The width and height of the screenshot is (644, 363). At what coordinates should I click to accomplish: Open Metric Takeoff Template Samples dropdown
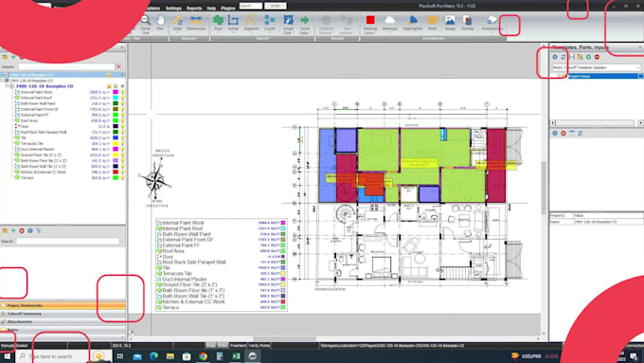[x=596, y=67]
